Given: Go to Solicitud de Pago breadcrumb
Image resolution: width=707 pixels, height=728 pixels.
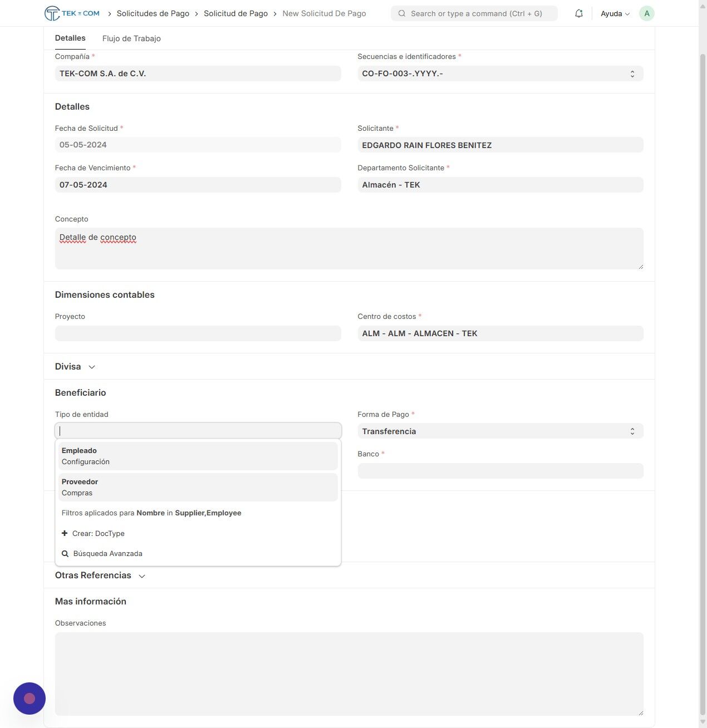Looking at the screenshot, I should pyautogui.click(x=235, y=13).
